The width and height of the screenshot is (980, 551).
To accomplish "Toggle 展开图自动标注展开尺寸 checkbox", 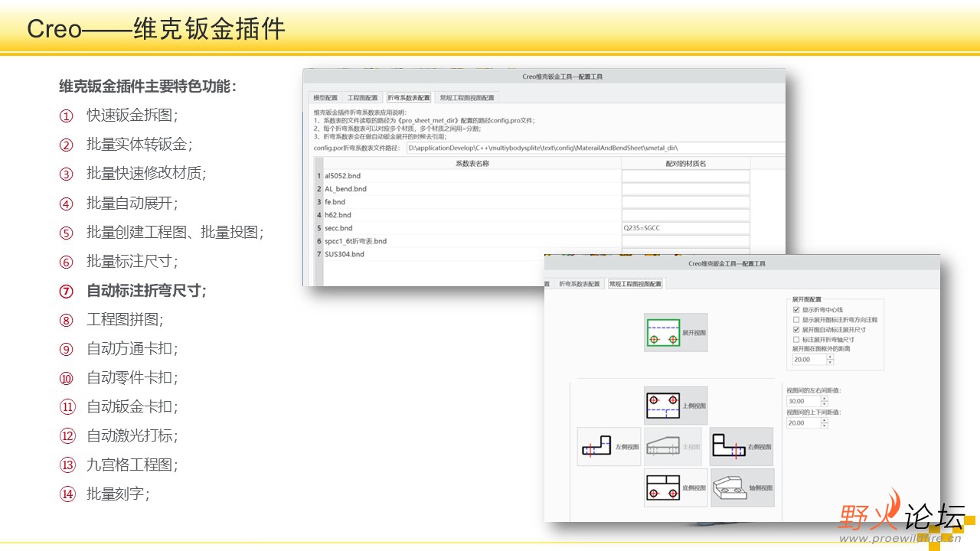I will pos(796,330).
